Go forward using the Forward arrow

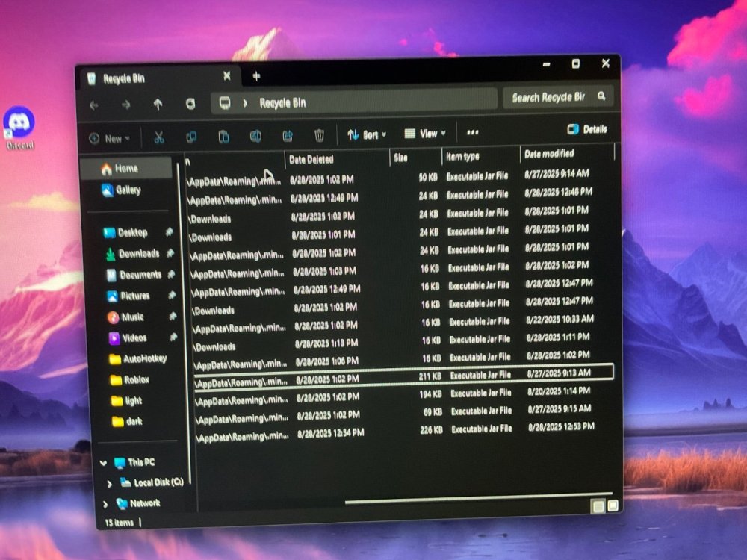[125, 105]
